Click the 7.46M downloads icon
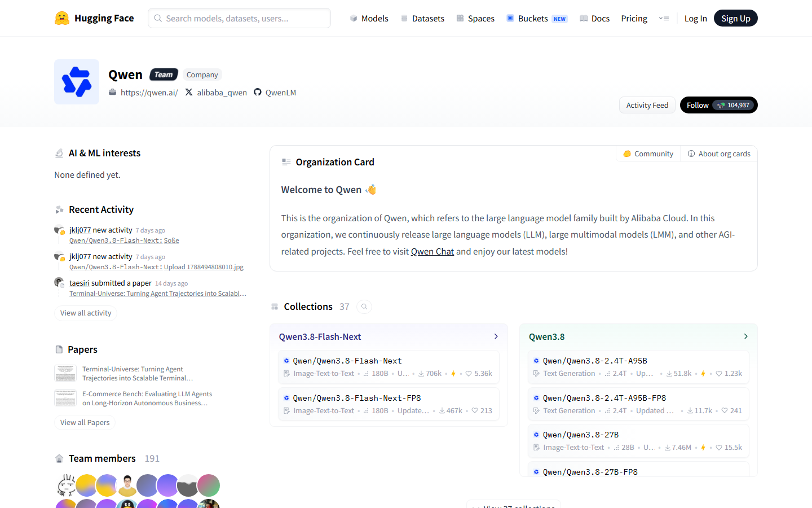812x508 pixels. pos(668,448)
